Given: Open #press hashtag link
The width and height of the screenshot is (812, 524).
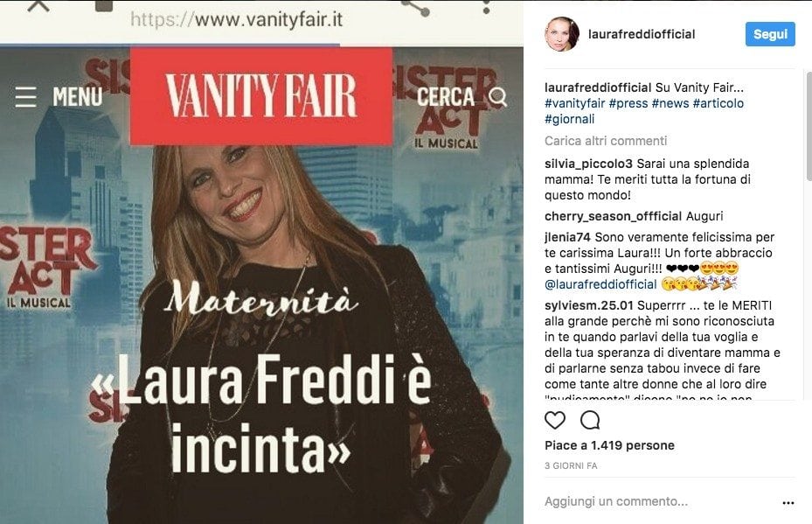Looking at the screenshot, I should click(x=628, y=103).
